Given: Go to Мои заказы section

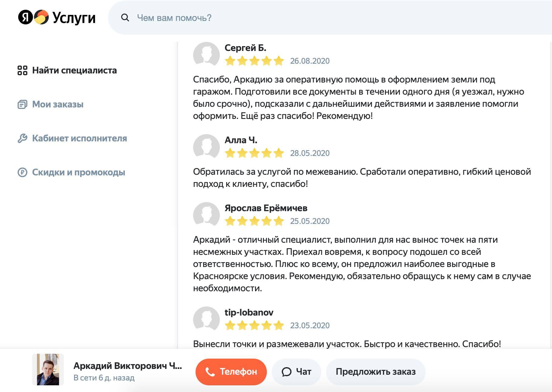Looking at the screenshot, I should click(58, 104).
